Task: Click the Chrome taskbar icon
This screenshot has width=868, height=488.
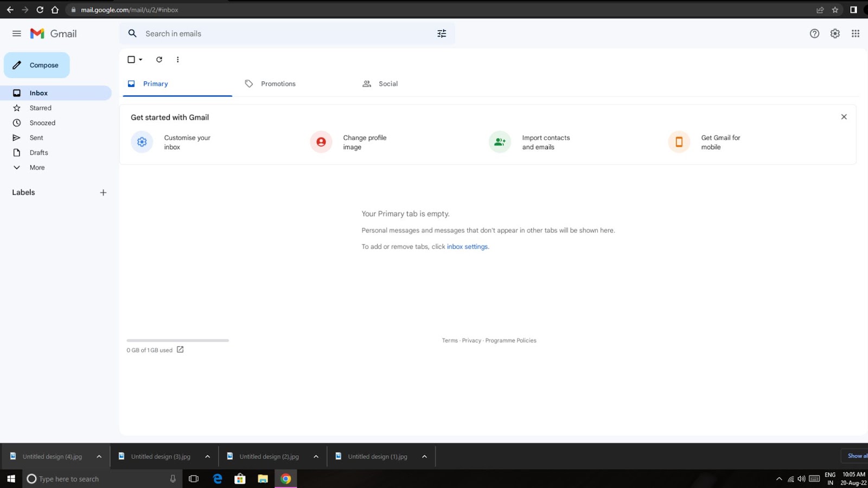Action: [x=286, y=479]
